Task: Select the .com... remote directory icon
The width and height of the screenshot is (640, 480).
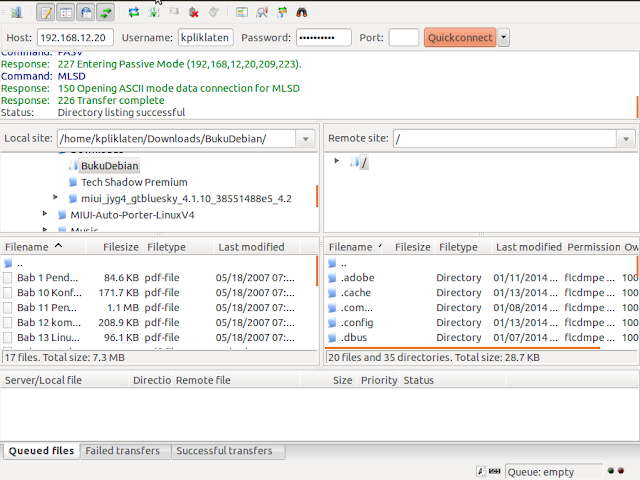Action: [333, 308]
